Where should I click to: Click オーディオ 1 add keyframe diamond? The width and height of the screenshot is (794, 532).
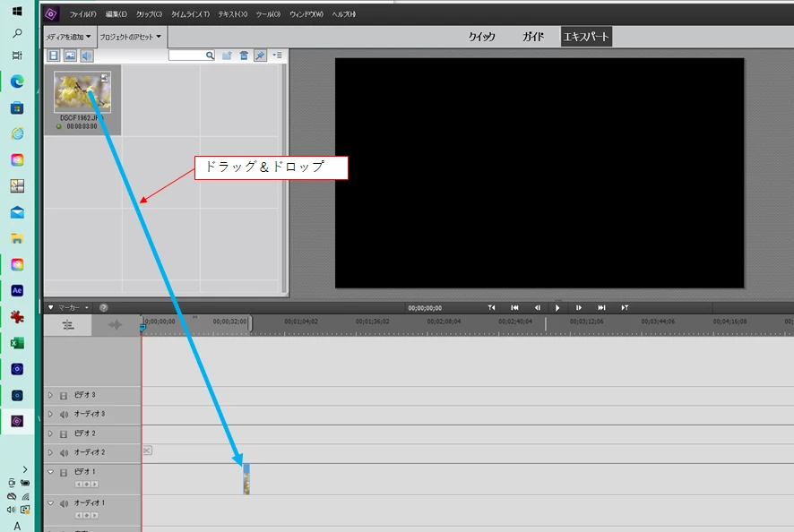pos(87,516)
